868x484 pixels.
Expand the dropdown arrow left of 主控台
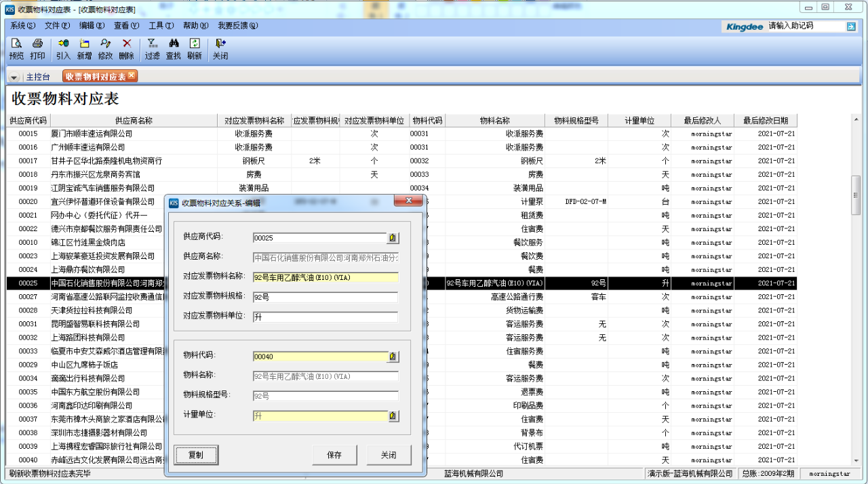[x=14, y=77]
